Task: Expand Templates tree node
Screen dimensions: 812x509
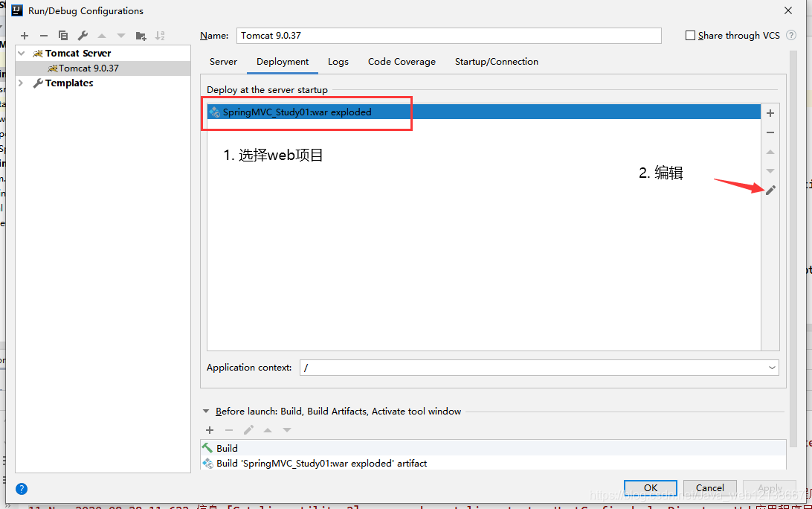Action: pos(21,83)
